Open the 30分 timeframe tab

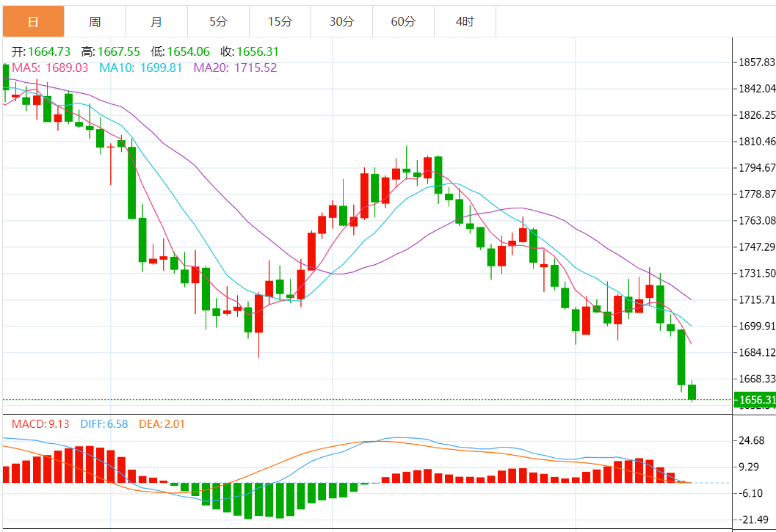tap(341, 21)
